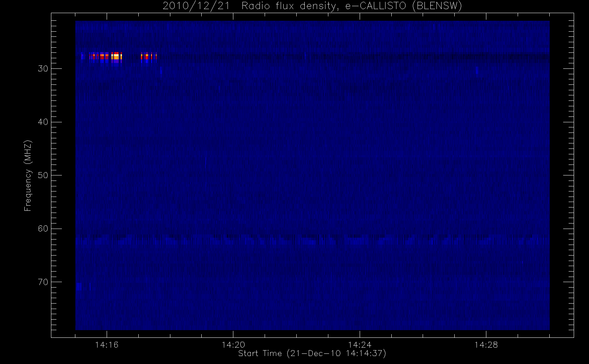Click the 'Frequency (MHZ)' axis label
The height and width of the screenshot is (364, 589).
point(28,175)
